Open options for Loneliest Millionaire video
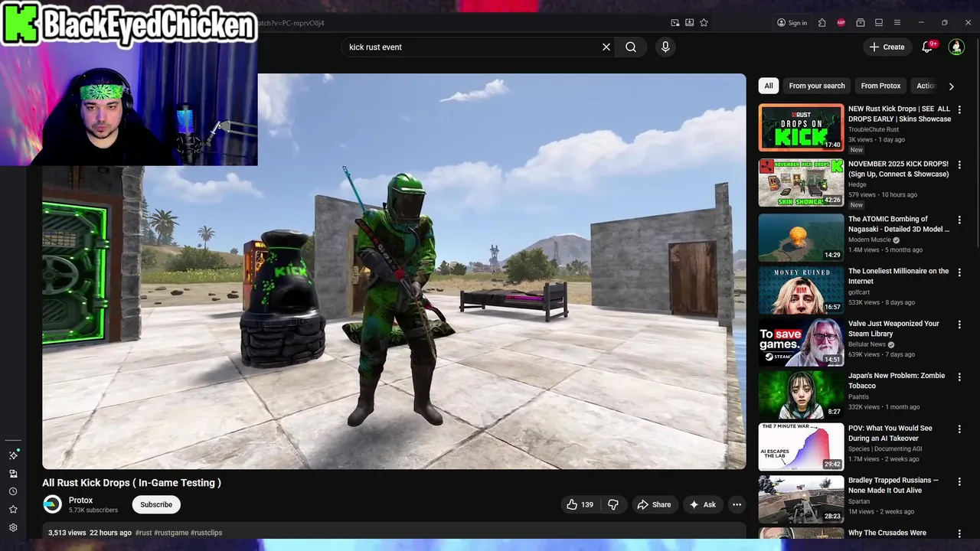Screen dimensions: 980x551 [x=959, y=272]
